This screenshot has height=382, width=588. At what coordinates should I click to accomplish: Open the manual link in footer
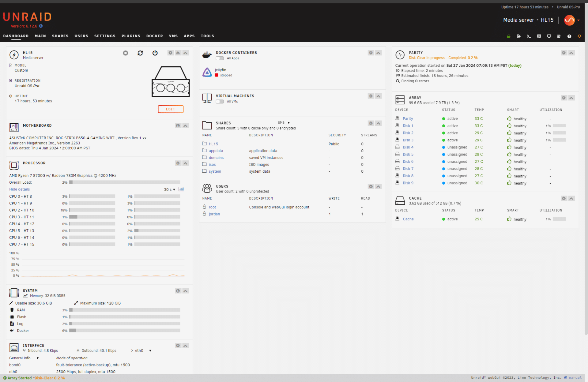[x=575, y=378]
